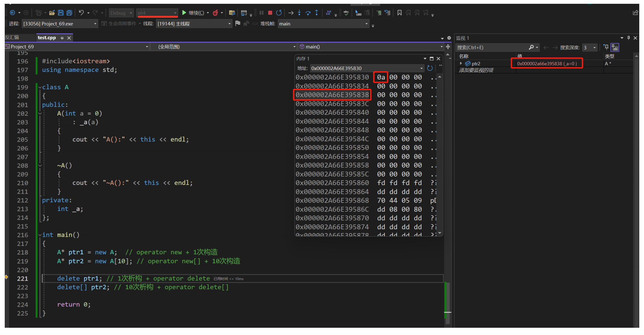This screenshot has width=644, height=335.
Task: Click line number 221 in the gutter
Action: click(x=22, y=279)
